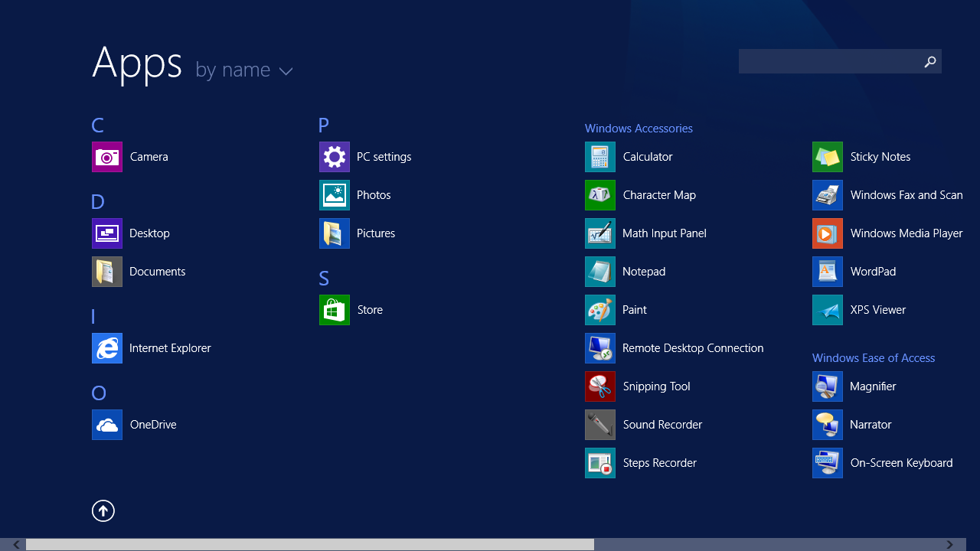Image resolution: width=980 pixels, height=551 pixels.
Task: Click the 'OneDrive' label text
Action: [x=153, y=425]
